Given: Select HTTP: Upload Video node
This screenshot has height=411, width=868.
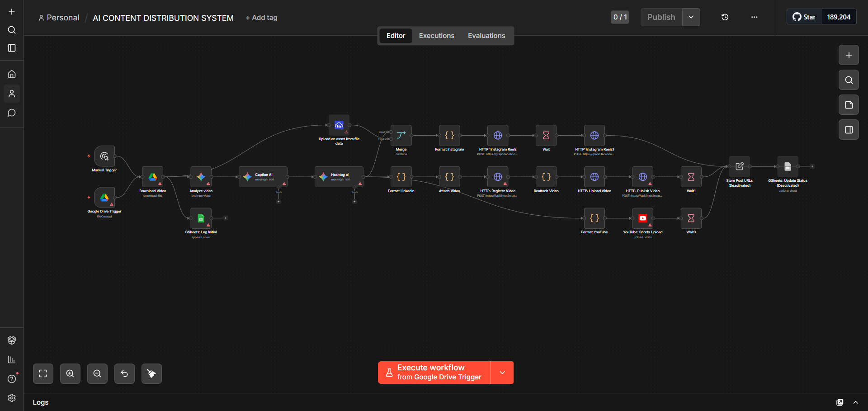Looking at the screenshot, I should [594, 177].
